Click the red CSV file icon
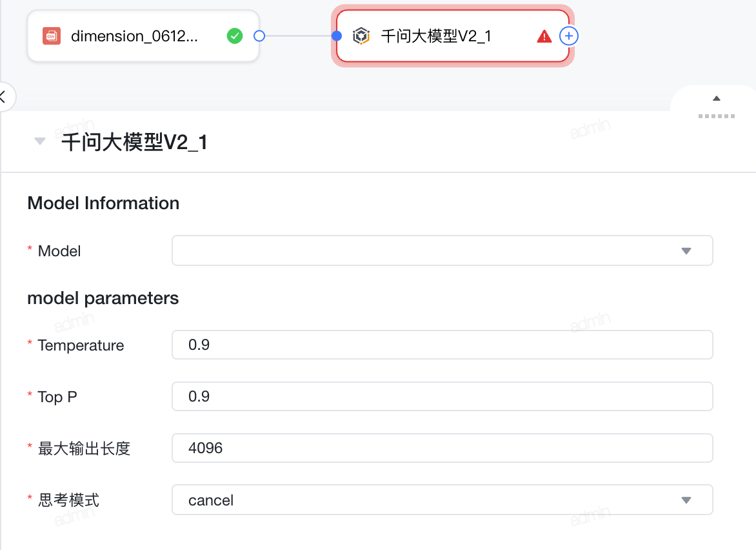Viewport: 756px width, 550px height. (52, 36)
